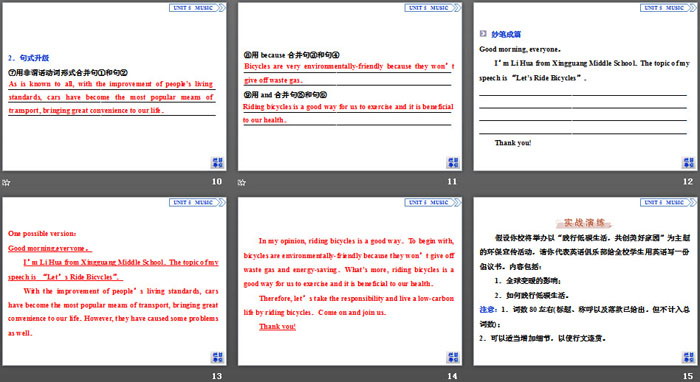Click the slide number label 10

pos(217,182)
